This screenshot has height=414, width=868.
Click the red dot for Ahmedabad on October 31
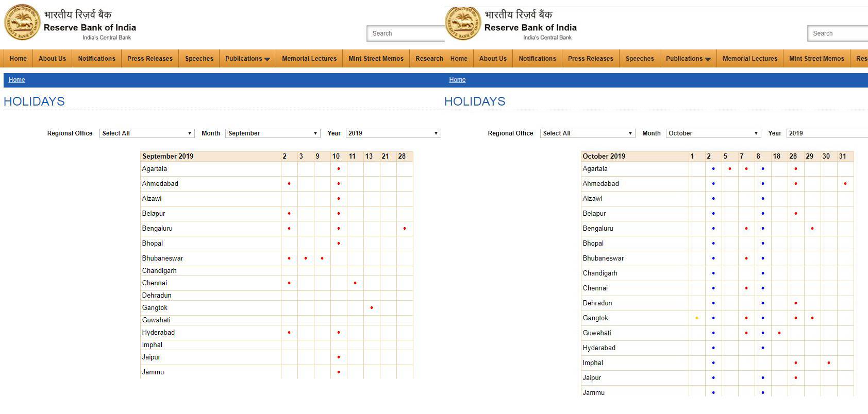pos(845,184)
